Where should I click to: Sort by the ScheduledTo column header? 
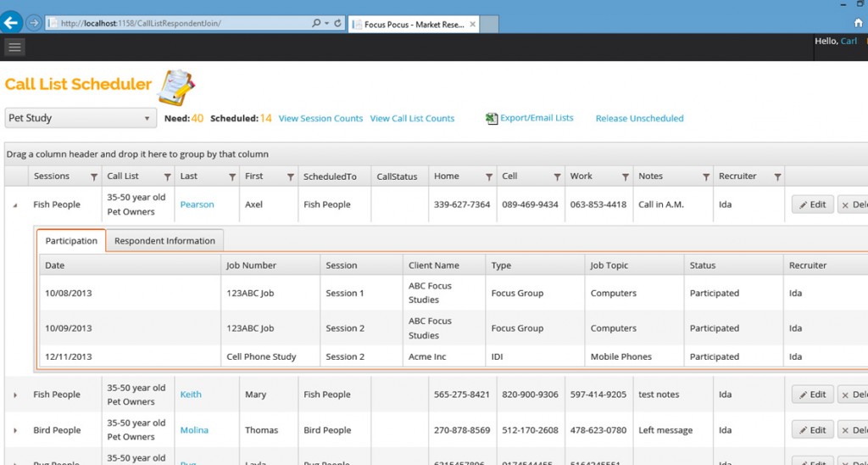(330, 176)
